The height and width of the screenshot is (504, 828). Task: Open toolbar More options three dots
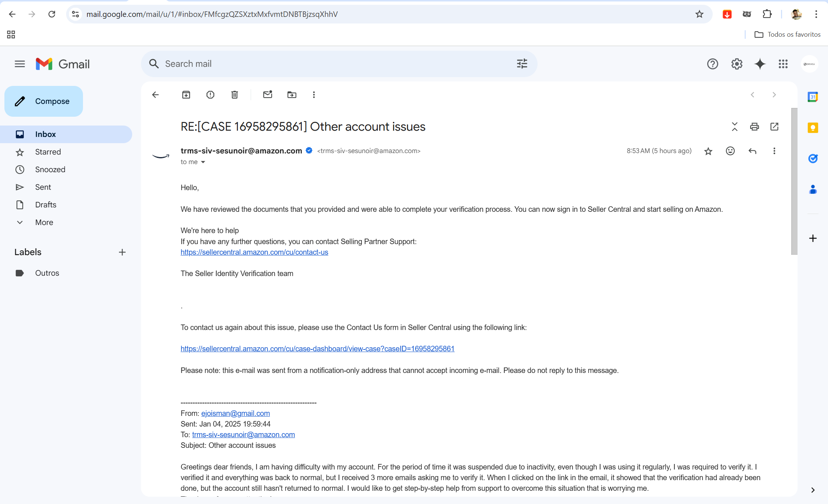click(x=314, y=95)
